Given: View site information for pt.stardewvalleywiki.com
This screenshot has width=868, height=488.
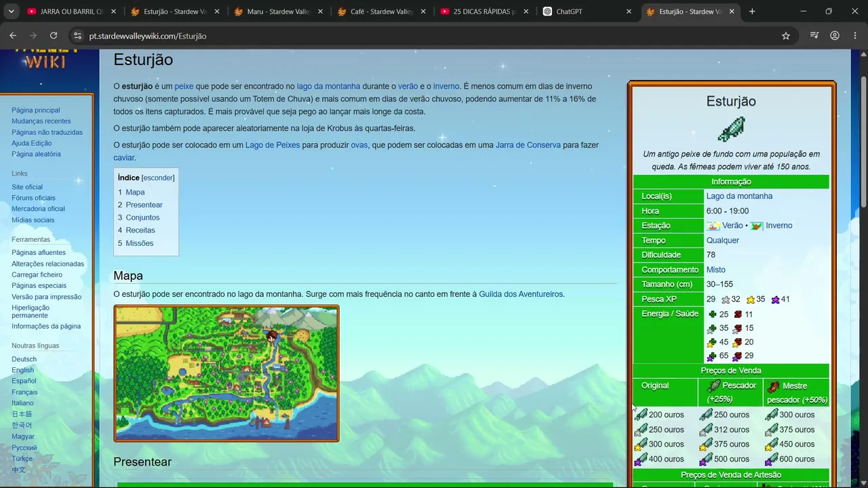Looking at the screenshot, I should click(x=77, y=36).
